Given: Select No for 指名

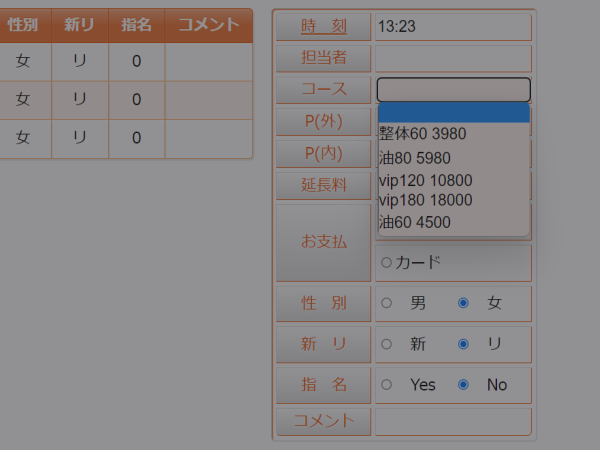Looking at the screenshot, I should click(x=463, y=384).
